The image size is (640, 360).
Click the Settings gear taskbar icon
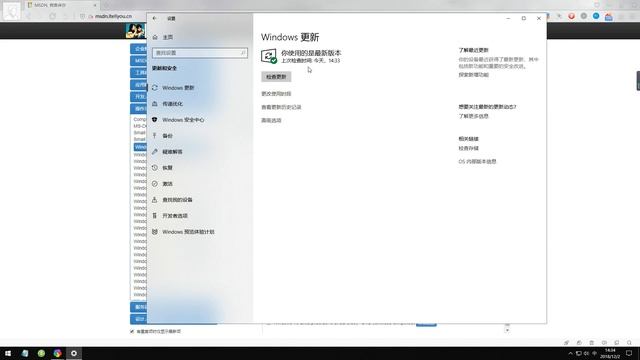click(74, 353)
